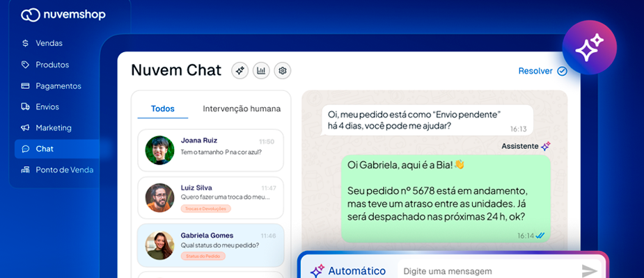Open Envios in the sidebar
This screenshot has height=278, width=644.
tap(47, 106)
